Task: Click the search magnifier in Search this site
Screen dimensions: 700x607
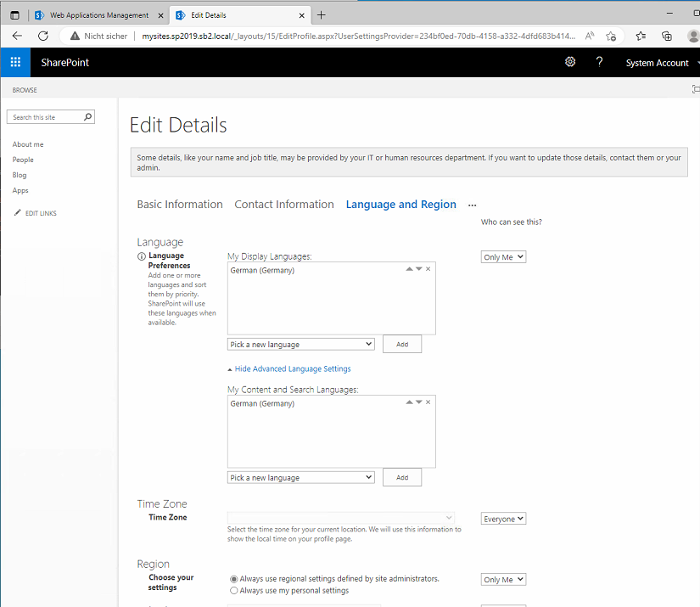Action: point(88,117)
